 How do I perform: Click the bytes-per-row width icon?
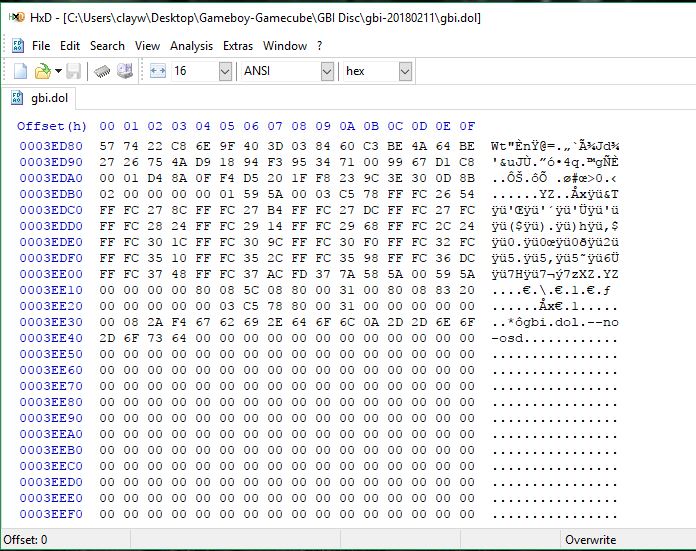point(157,71)
